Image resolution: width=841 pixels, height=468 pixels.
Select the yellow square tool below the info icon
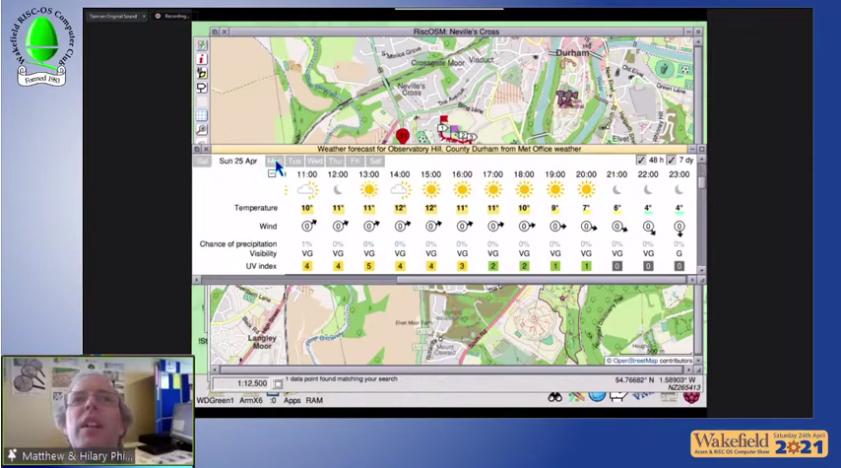click(202, 73)
